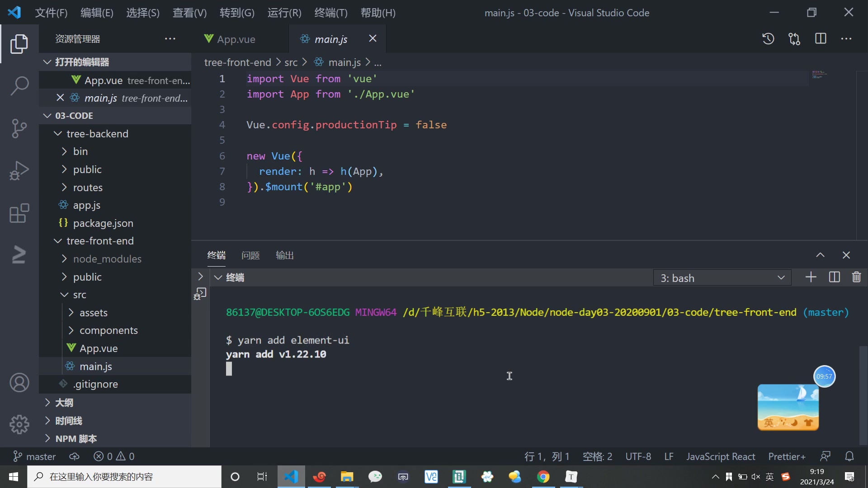Image resolution: width=868 pixels, height=488 pixels.
Task: Open the Extensions view
Action: [18, 213]
